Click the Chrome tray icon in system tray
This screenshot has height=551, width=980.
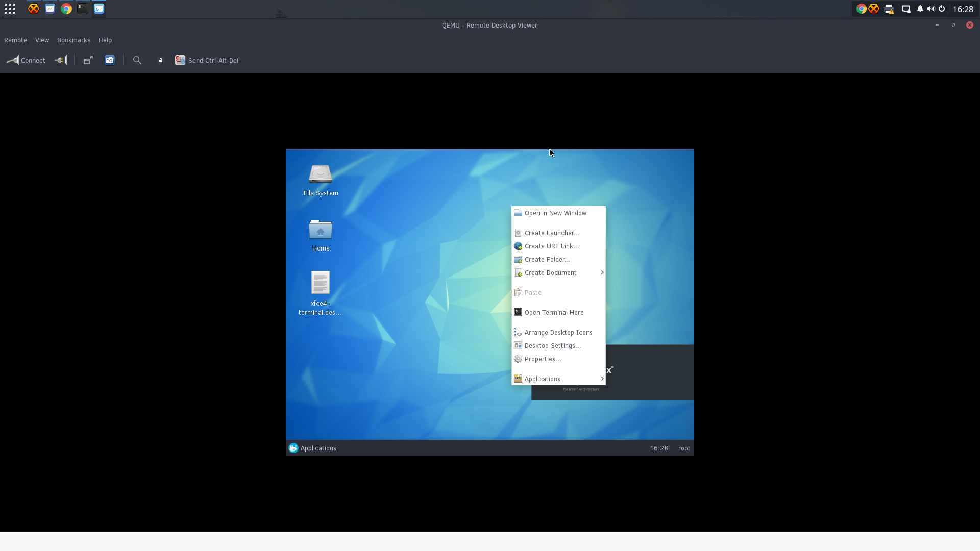pyautogui.click(x=861, y=9)
